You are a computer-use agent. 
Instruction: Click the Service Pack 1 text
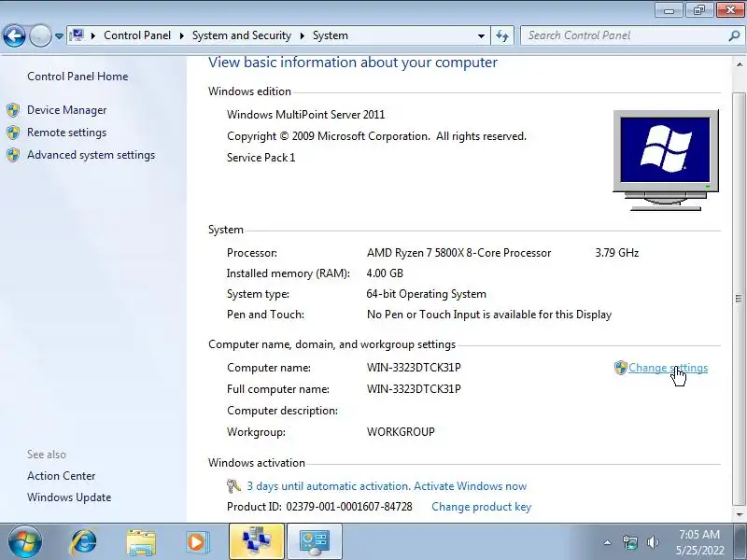point(261,158)
